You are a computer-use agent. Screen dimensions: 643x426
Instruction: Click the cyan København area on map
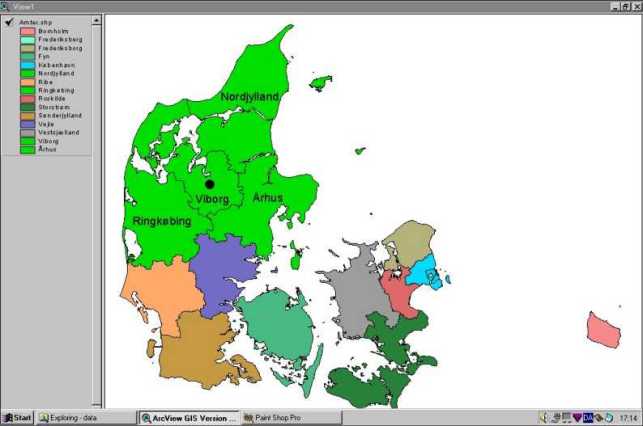pyautogui.click(x=424, y=272)
